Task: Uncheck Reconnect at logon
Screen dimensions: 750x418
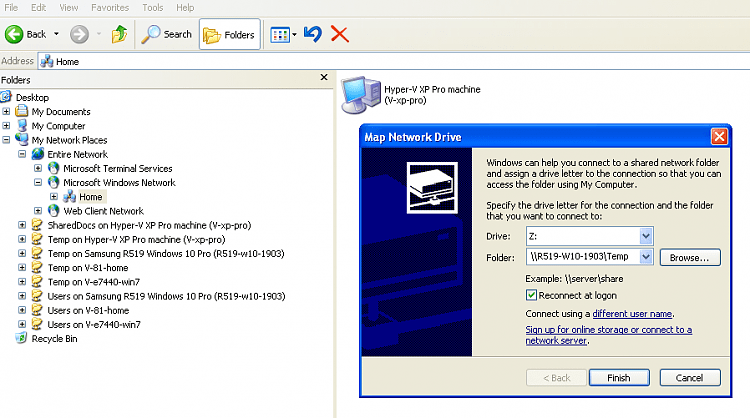Action: [x=531, y=295]
